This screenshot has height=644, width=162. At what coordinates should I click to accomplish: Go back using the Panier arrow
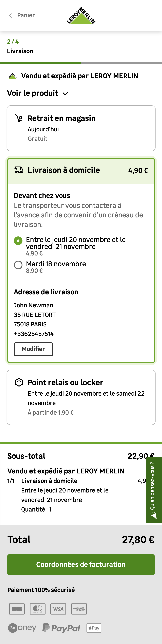[x=11, y=16]
